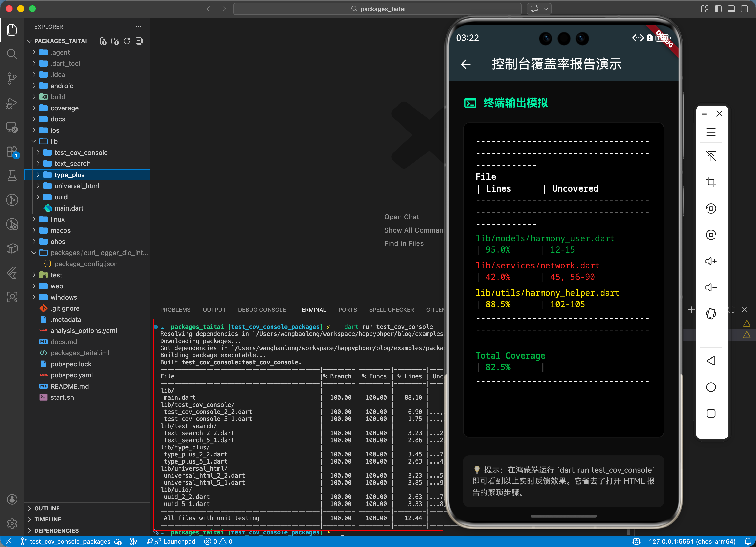Refresh the Explorer file tree
The width and height of the screenshot is (756, 547).
(127, 41)
